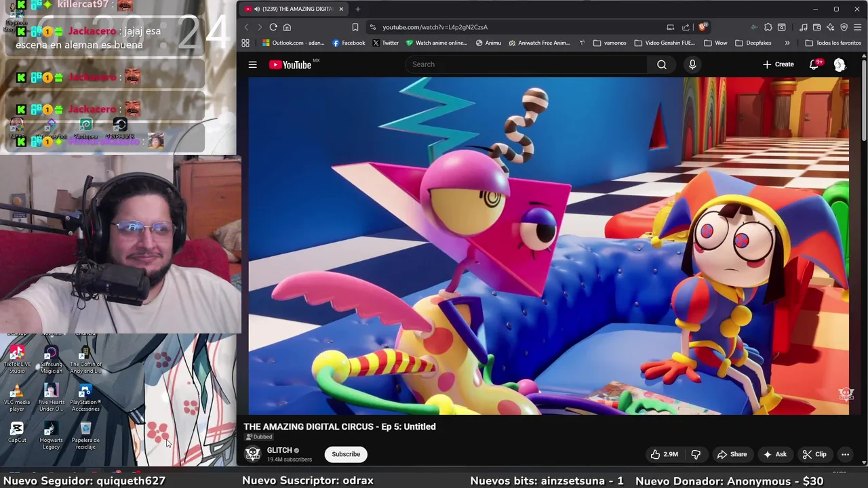
Task: Go back with browser back arrow
Action: (246, 27)
